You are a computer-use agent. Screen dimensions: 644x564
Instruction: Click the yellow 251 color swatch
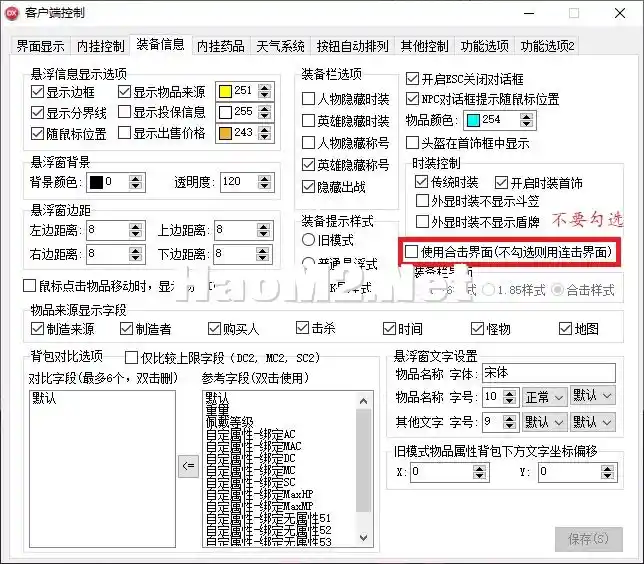tap(225, 91)
